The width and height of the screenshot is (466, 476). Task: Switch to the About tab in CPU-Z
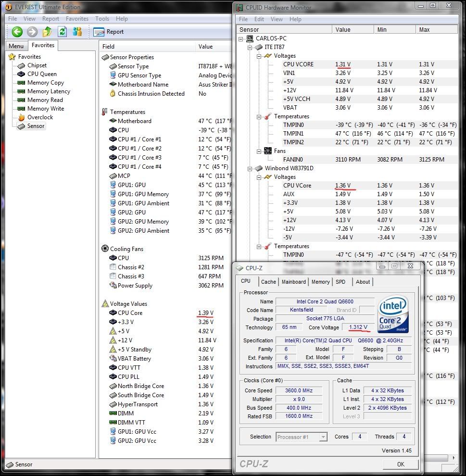point(363,282)
